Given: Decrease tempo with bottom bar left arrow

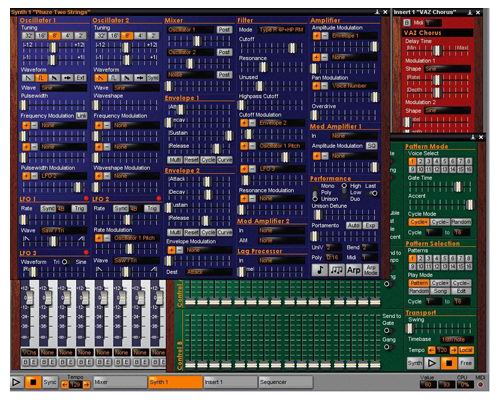Looking at the screenshot, I should [64, 385].
